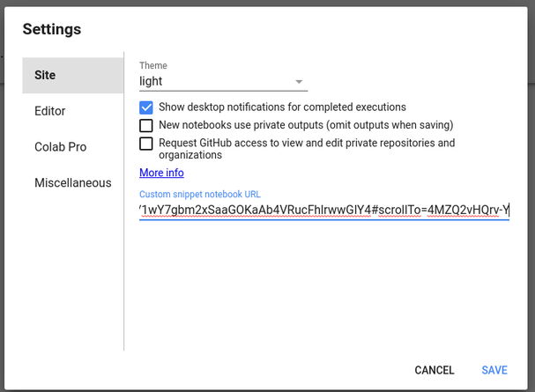Check the Request GitHub access checkbox
Viewport: 535px width, 392px height.
(x=146, y=143)
